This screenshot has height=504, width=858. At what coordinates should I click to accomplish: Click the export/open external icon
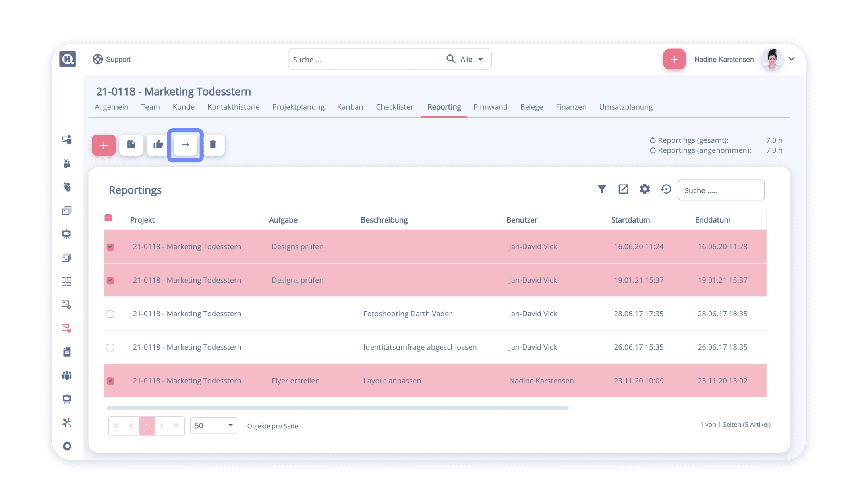(622, 190)
